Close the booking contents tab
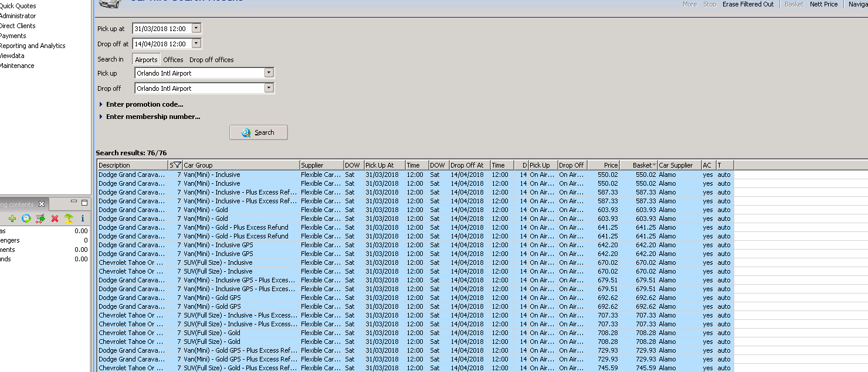The width and height of the screenshot is (868, 372). pos(42,204)
